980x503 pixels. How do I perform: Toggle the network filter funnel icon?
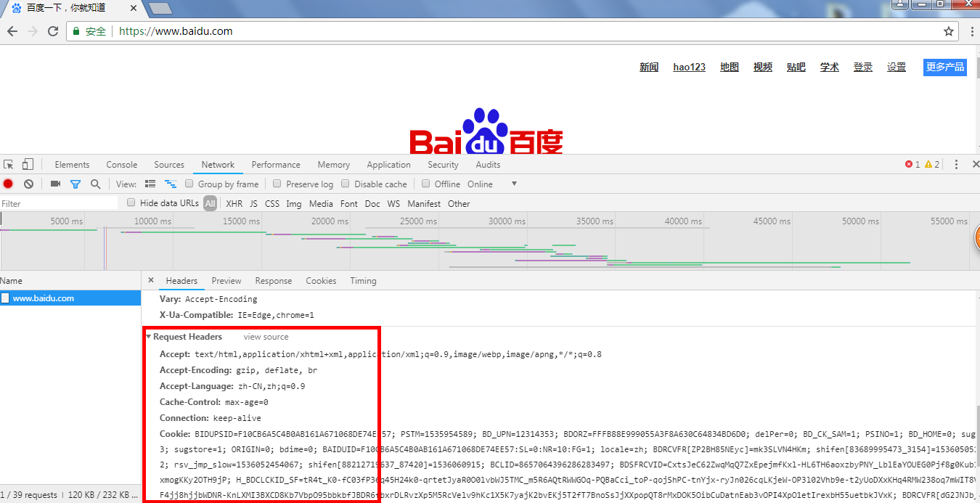pyautogui.click(x=75, y=184)
